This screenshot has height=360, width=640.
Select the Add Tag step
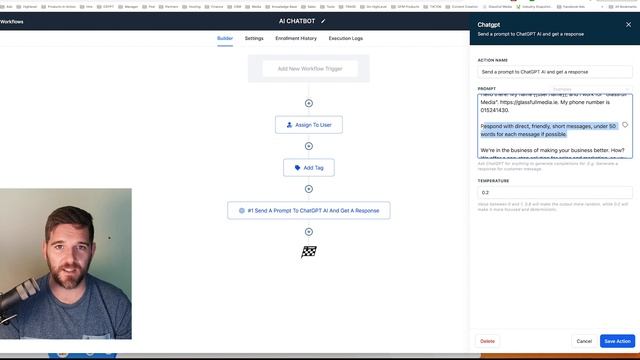coord(309,168)
